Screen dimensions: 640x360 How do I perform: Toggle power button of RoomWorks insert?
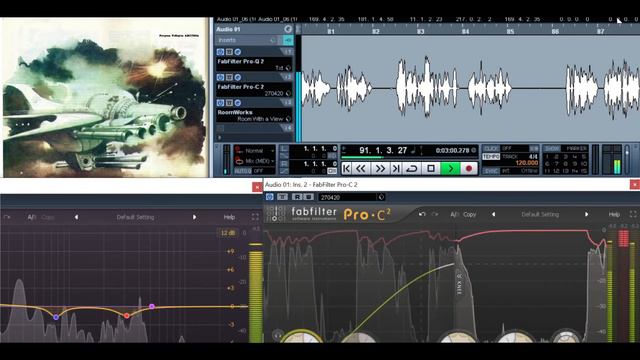click(x=220, y=103)
